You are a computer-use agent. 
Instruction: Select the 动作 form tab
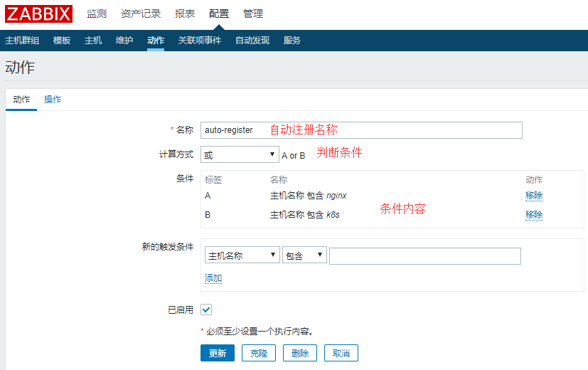pos(21,100)
